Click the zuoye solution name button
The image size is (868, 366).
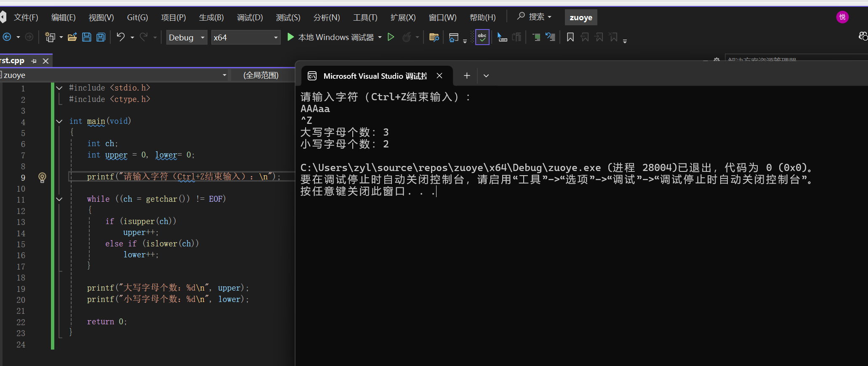click(581, 17)
